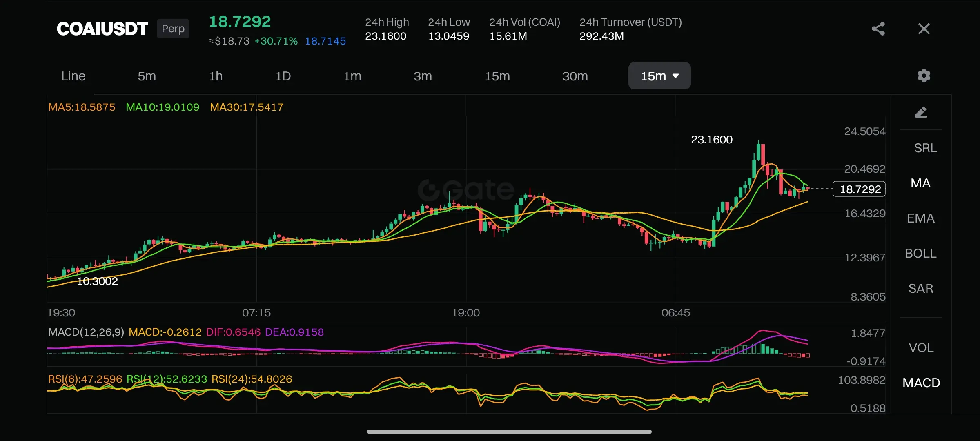Toggle the MA indicator
The height and width of the screenshot is (441, 980).
[x=920, y=183]
